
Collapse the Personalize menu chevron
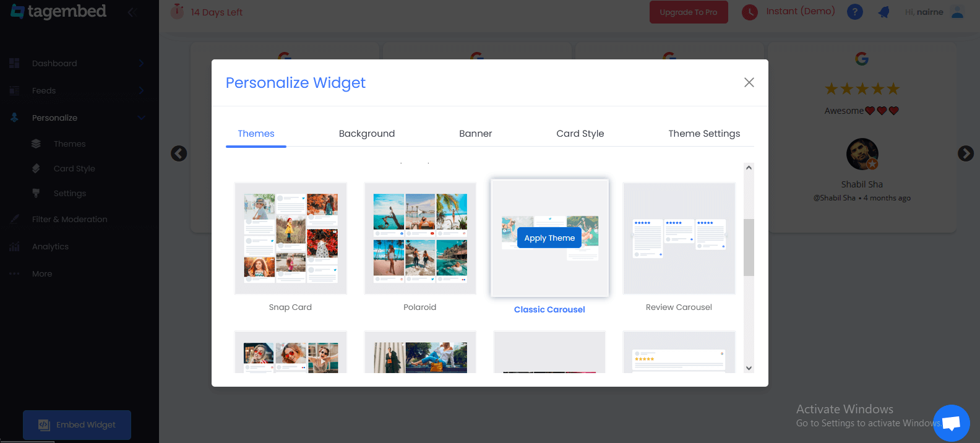tap(141, 118)
